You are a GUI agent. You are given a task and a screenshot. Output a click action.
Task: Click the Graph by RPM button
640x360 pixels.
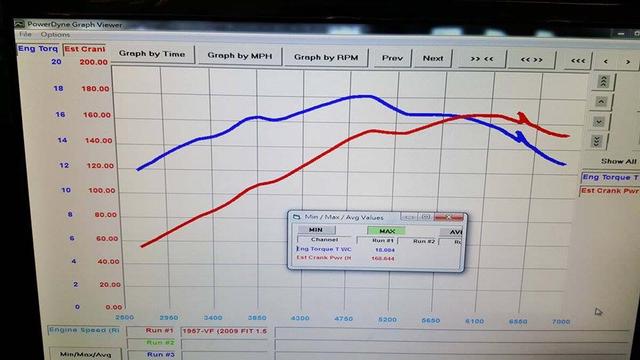pyautogui.click(x=326, y=57)
